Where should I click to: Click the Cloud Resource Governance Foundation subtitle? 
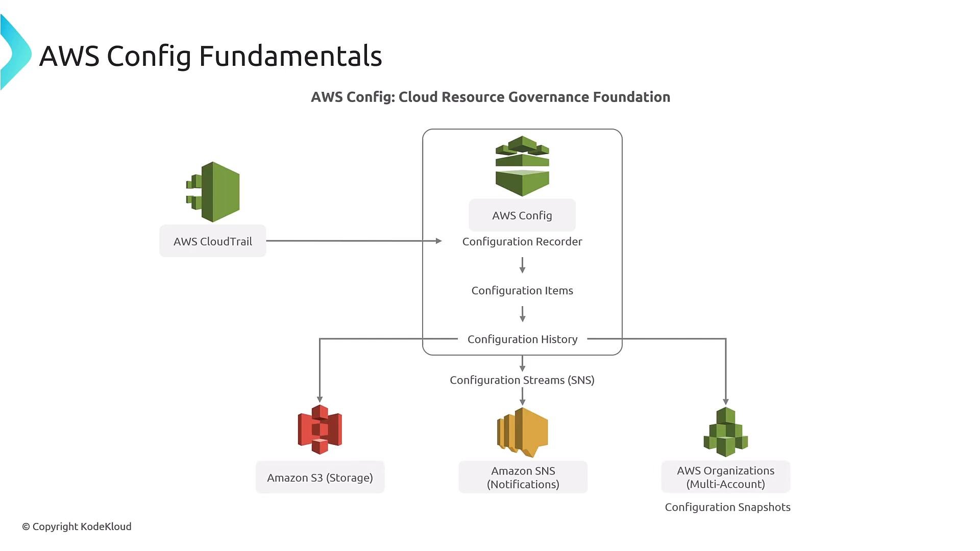tap(491, 97)
